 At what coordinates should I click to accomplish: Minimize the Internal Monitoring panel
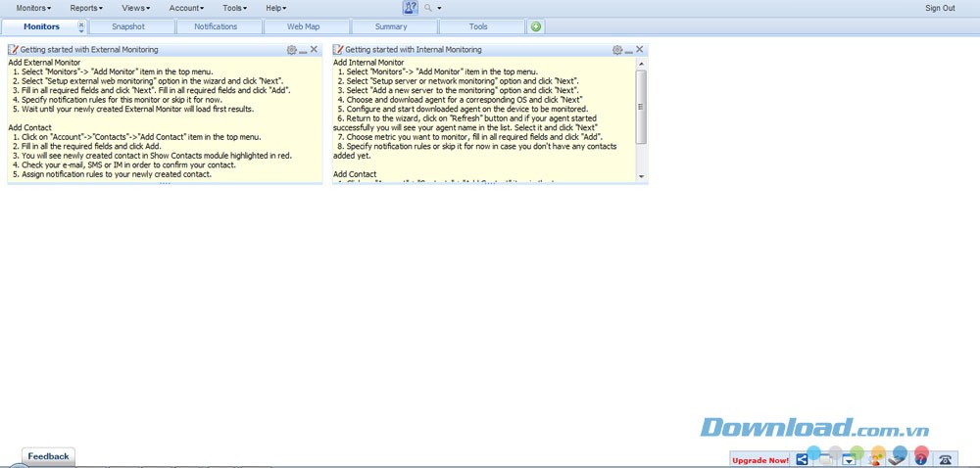(629, 49)
